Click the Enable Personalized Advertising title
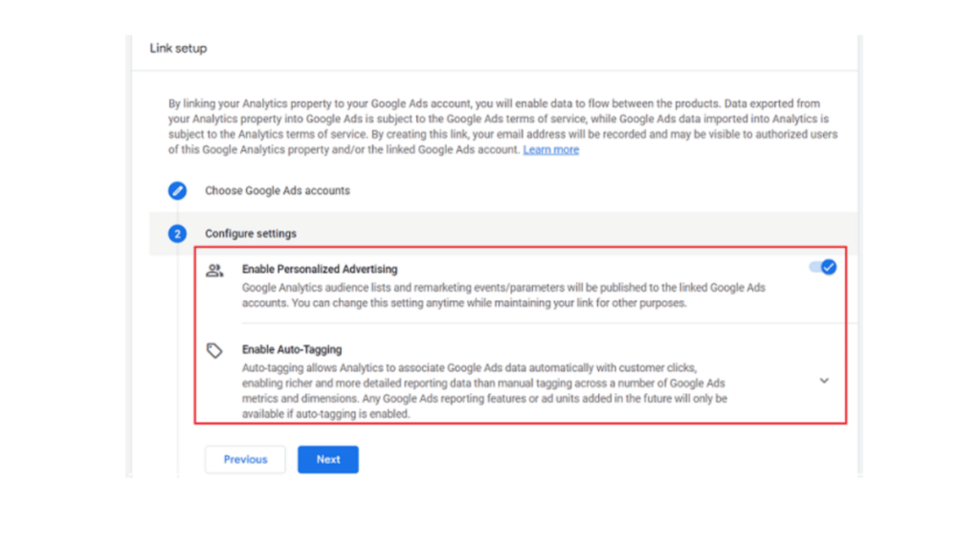The width and height of the screenshot is (980, 551). (320, 269)
